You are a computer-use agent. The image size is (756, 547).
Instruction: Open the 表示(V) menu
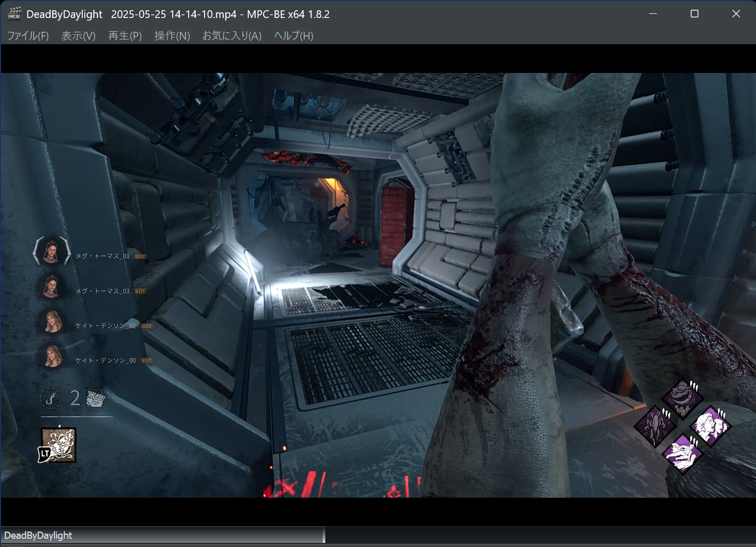coord(78,36)
